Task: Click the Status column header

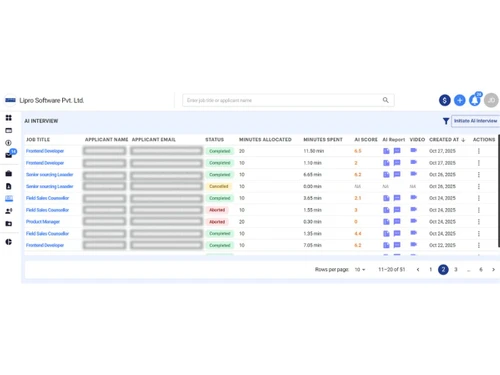Action: coord(215,140)
